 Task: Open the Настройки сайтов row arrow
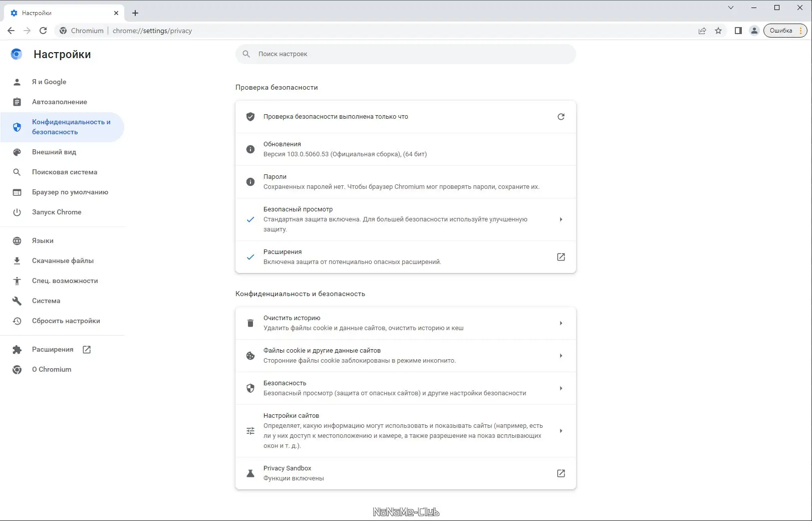(561, 431)
